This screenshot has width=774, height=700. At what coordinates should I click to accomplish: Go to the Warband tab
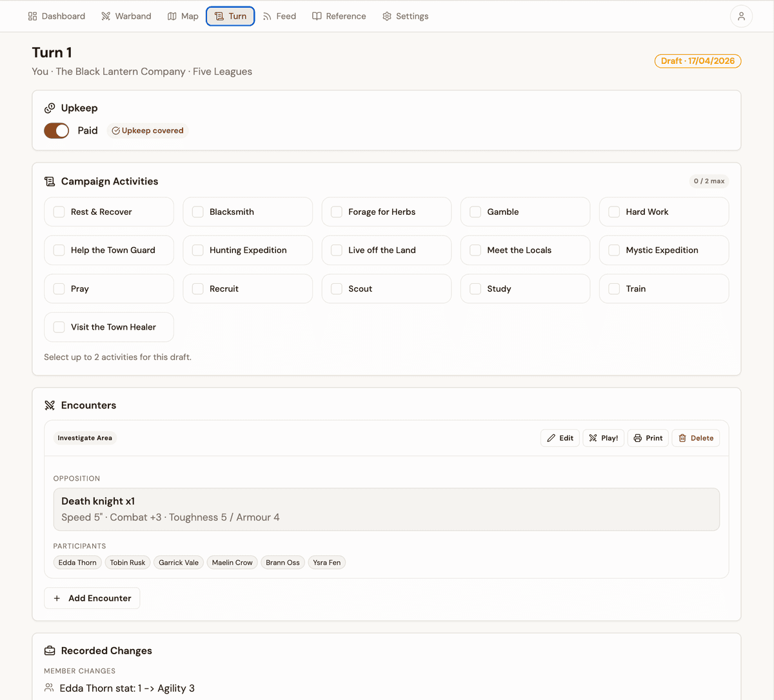coord(126,16)
